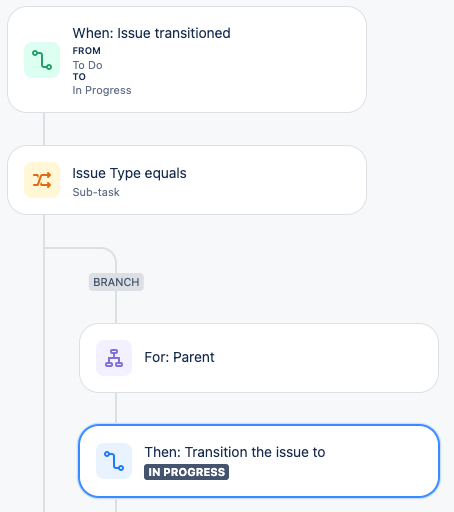Open the 'For: Parent' branch component

(x=179, y=357)
